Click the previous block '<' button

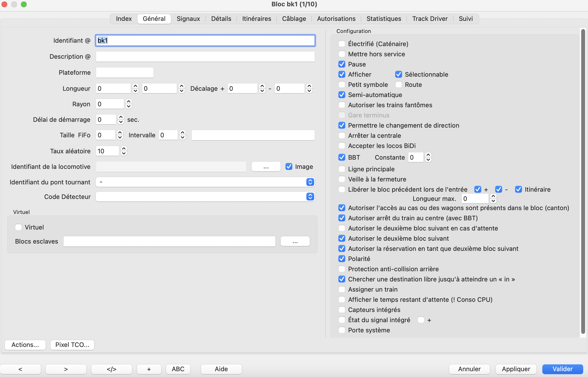pos(20,369)
